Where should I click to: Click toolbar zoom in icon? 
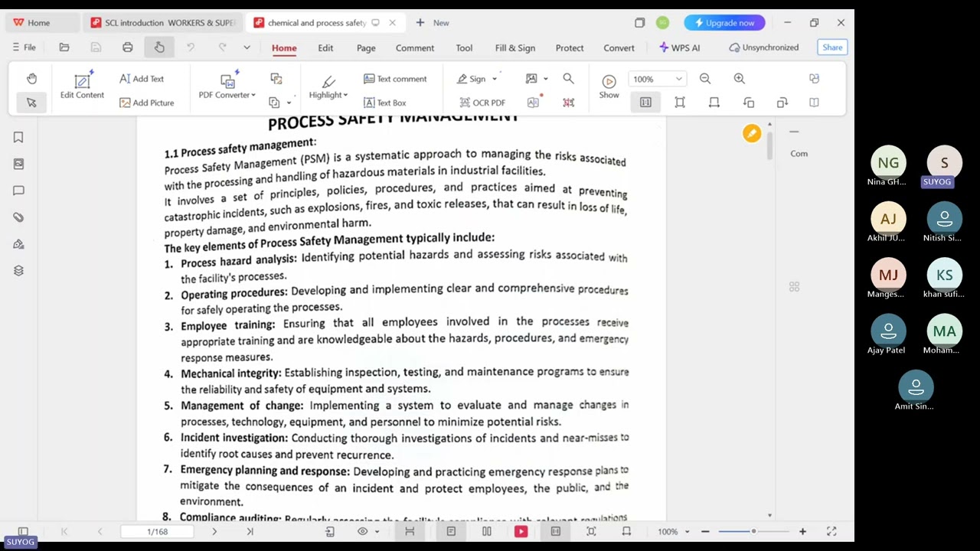point(739,79)
